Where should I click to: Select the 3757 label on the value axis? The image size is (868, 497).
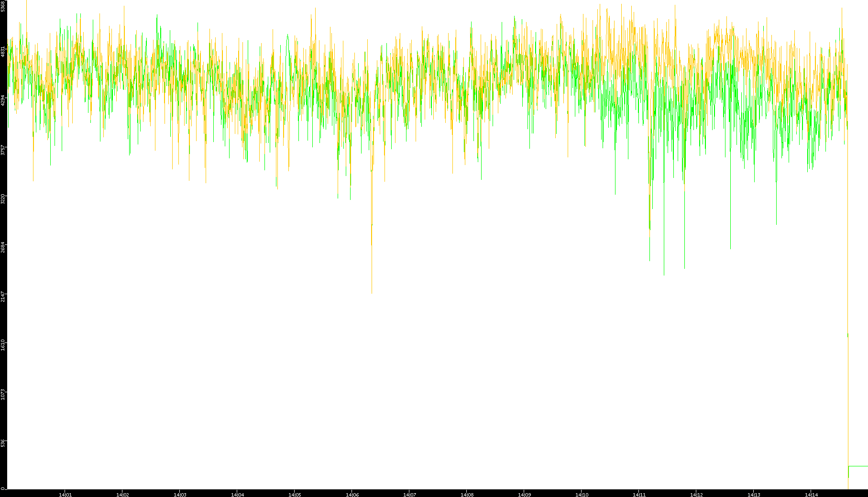pos(3,151)
